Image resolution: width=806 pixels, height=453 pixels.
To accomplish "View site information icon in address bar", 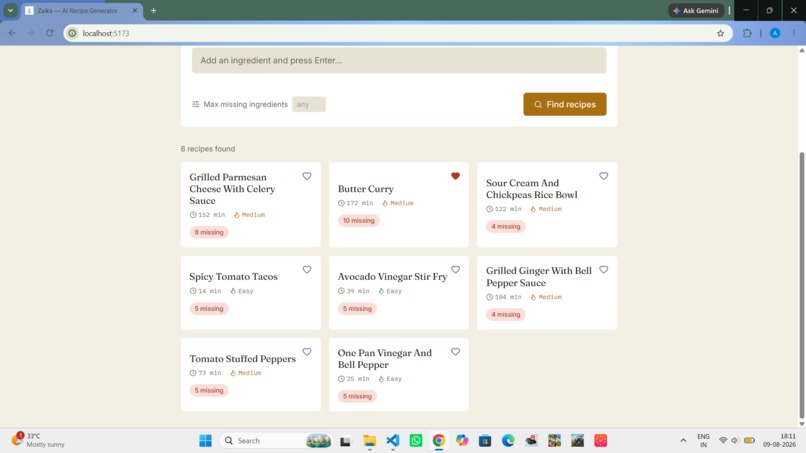I will [72, 33].
